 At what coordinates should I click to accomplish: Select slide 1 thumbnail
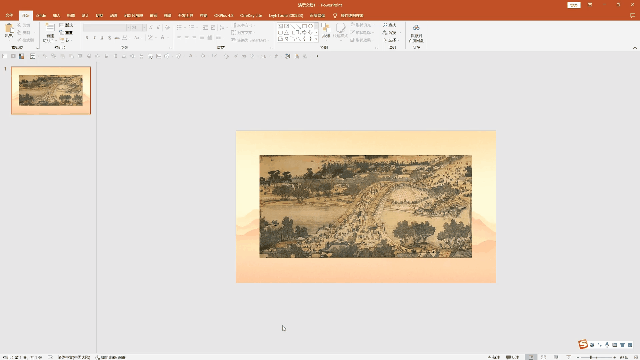pyautogui.click(x=51, y=90)
